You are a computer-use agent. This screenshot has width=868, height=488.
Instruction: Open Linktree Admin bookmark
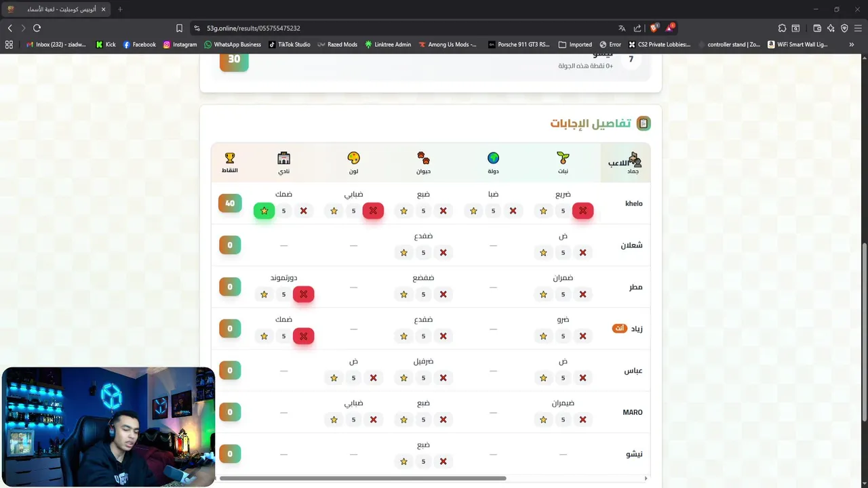387,44
